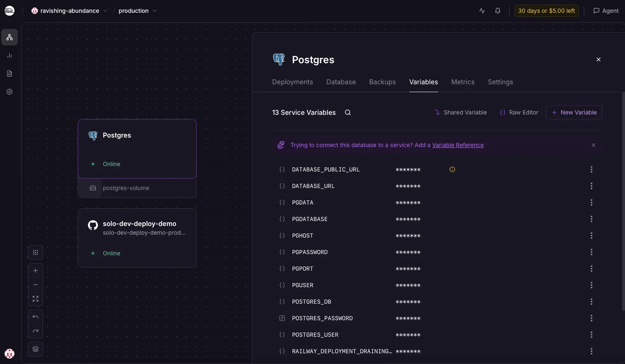The height and width of the screenshot is (364, 625).
Task: Click the Railway logo home icon
Action: click(10, 11)
